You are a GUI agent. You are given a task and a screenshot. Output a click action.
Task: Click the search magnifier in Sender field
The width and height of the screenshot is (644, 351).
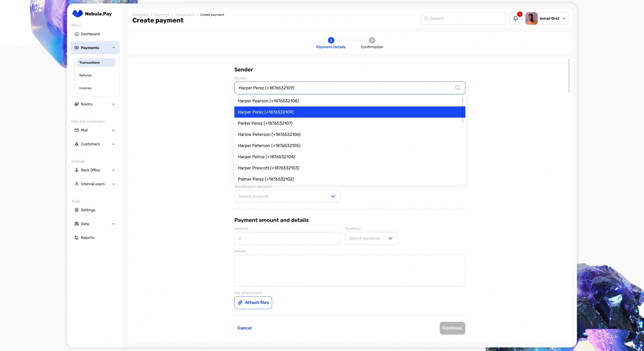click(458, 88)
